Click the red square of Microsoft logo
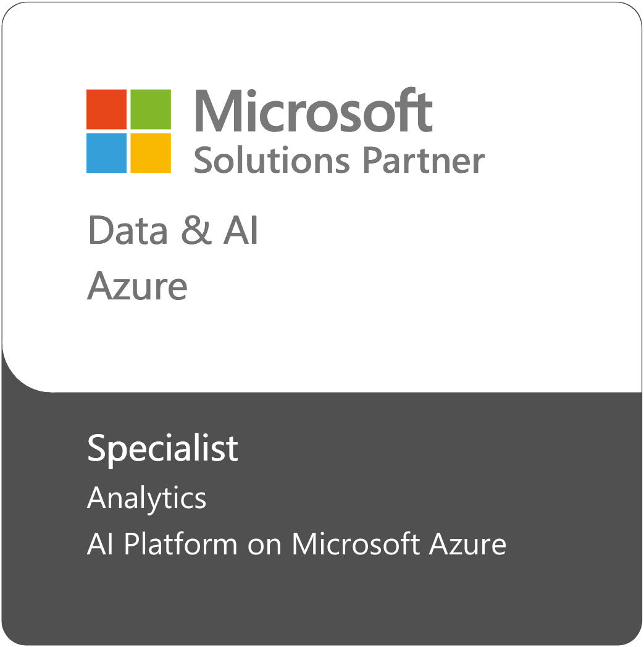Viewport: 644px width, 647px height. click(x=106, y=109)
